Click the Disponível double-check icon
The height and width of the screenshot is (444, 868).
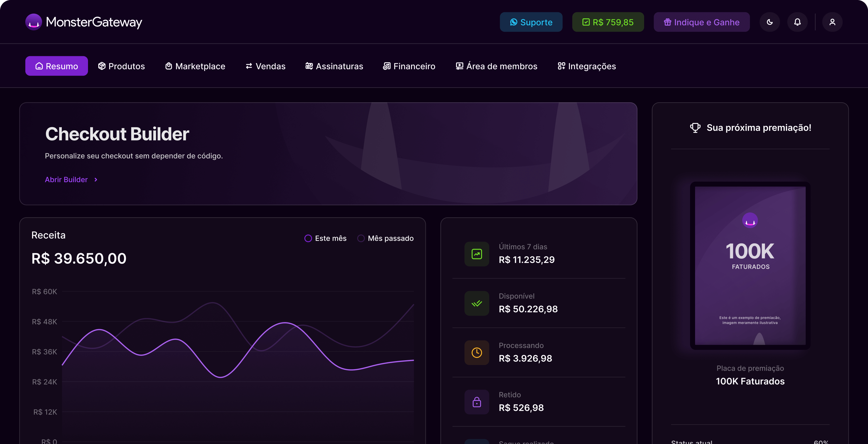pyautogui.click(x=476, y=303)
